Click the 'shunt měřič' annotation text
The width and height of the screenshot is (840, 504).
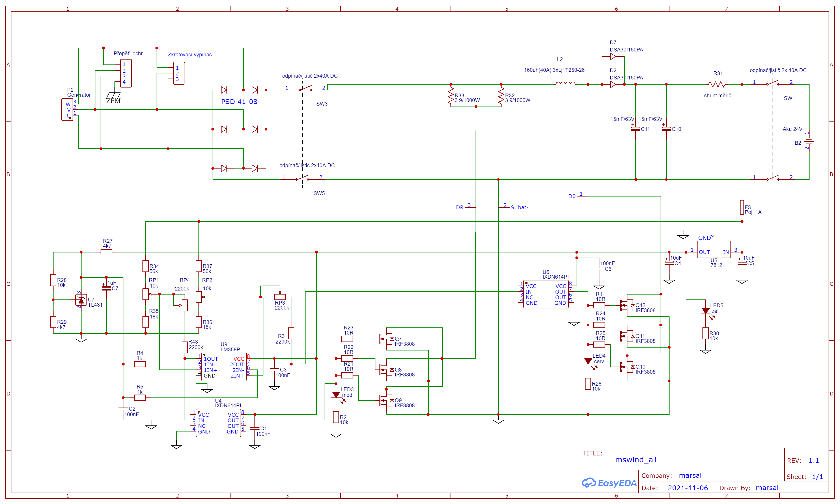coord(717,96)
